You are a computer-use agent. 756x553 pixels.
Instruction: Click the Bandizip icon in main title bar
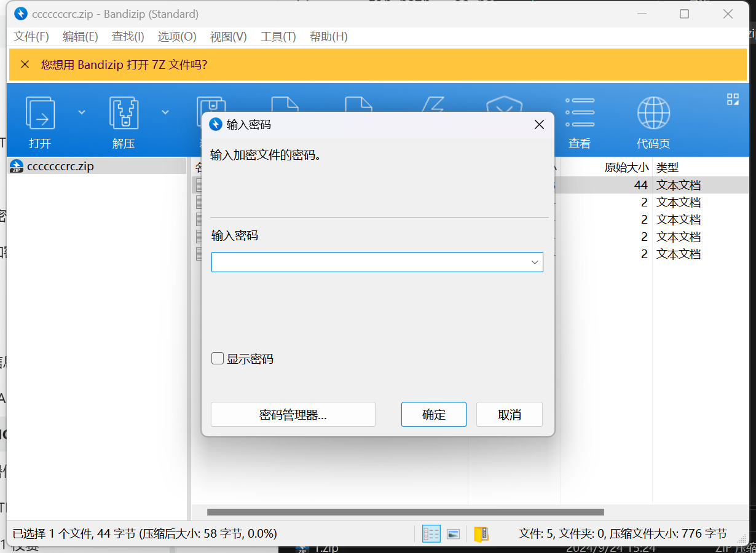[20, 14]
